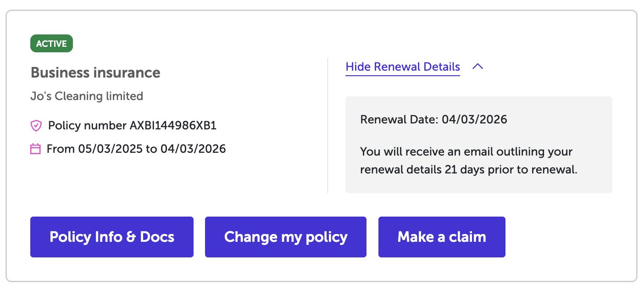The height and width of the screenshot is (290, 644).
Task: Click the From 05/03/2025 to 04/03/2026 dates
Action: click(136, 149)
